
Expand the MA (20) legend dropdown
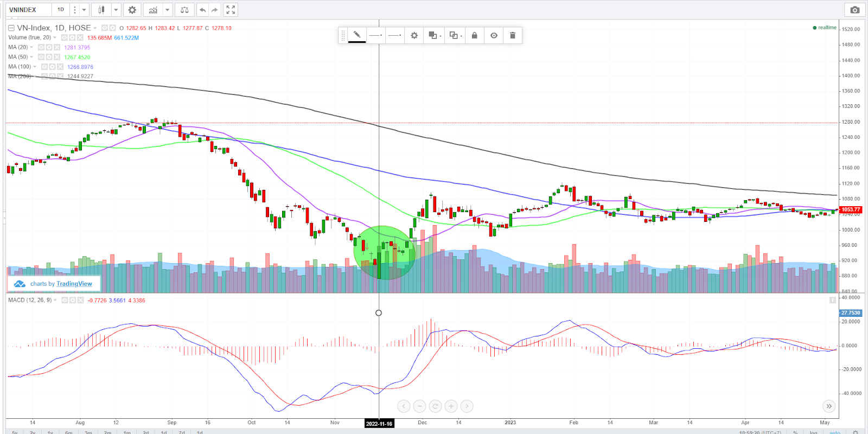pos(31,48)
